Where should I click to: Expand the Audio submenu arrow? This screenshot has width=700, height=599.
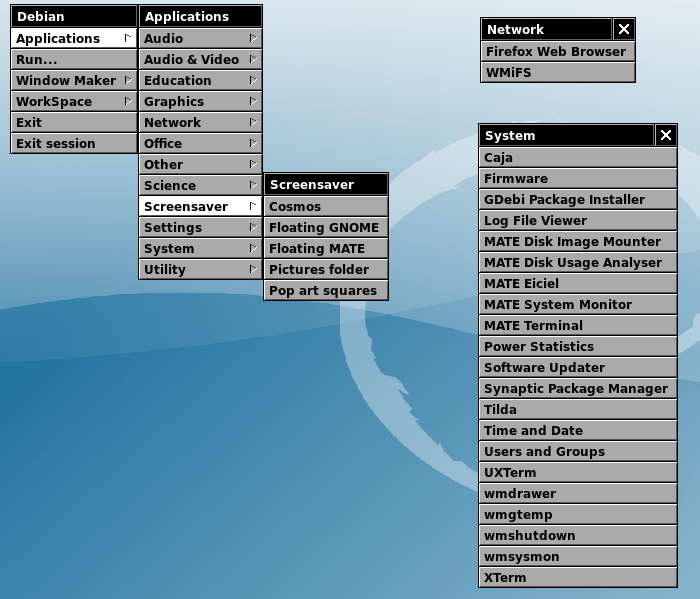click(x=253, y=38)
